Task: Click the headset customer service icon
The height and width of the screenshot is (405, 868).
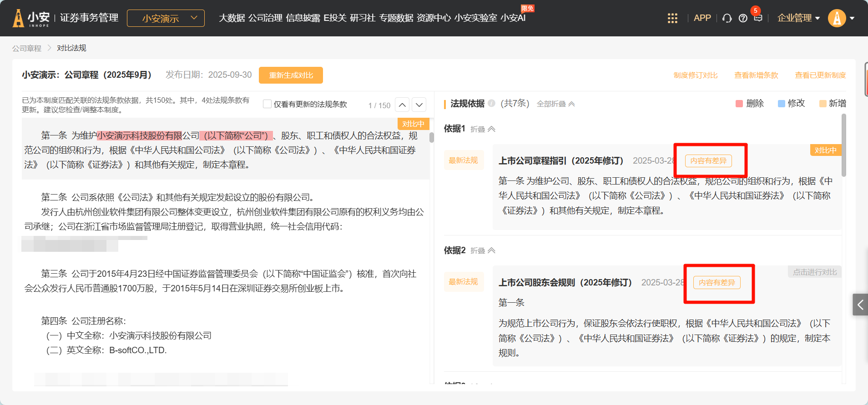Action: click(727, 18)
